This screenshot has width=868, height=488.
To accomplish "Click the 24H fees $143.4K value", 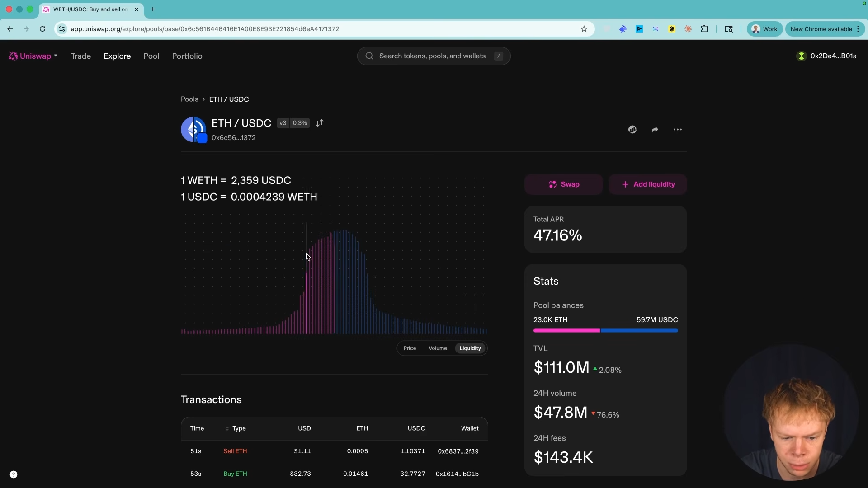I will 563,457.
